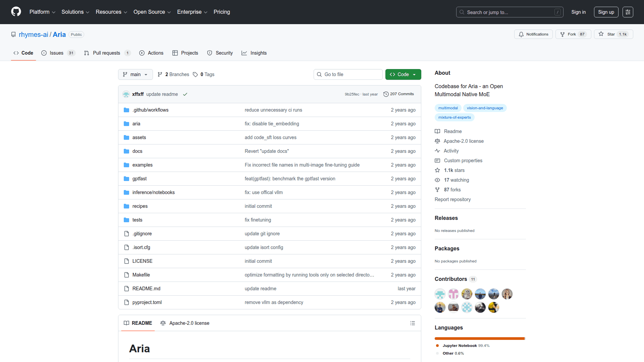644x362 pixels.
Task: Open the header menu icon beside Sign up
Action: [x=628, y=12]
